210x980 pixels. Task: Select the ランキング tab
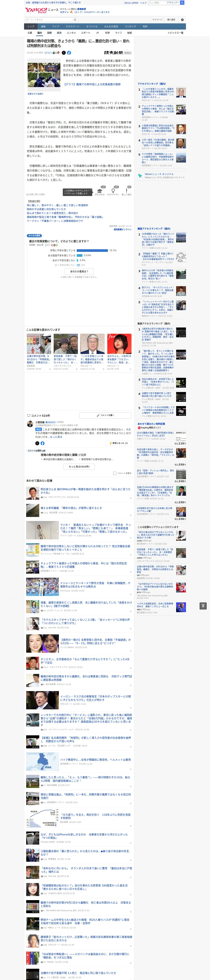130,27
